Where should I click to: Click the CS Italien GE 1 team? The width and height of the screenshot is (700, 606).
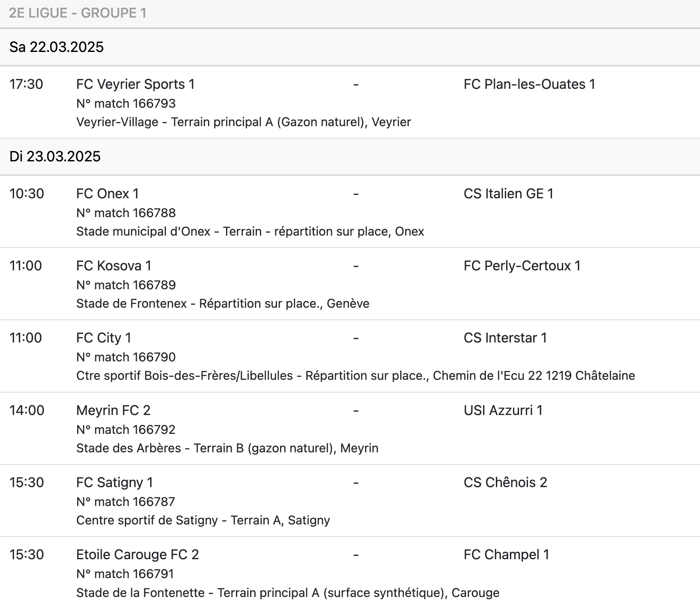[508, 194]
